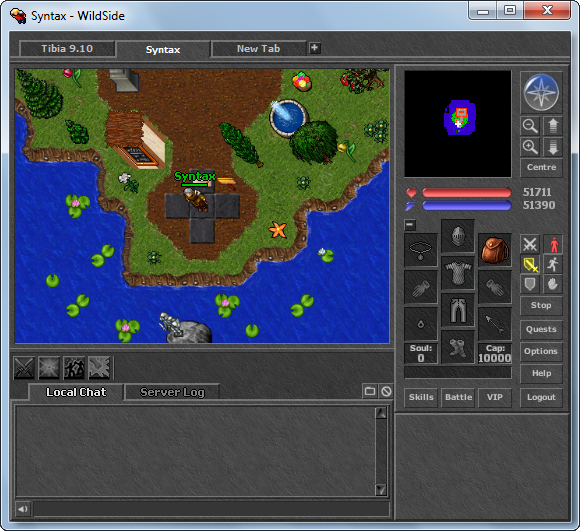The image size is (580, 531).
Task: Move minimap one floor down
Action: pyautogui.click(x=553, y=147)
